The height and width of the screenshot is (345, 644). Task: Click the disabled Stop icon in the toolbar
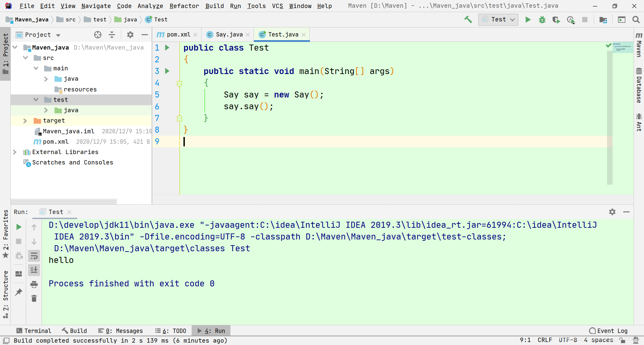(585, 20)
